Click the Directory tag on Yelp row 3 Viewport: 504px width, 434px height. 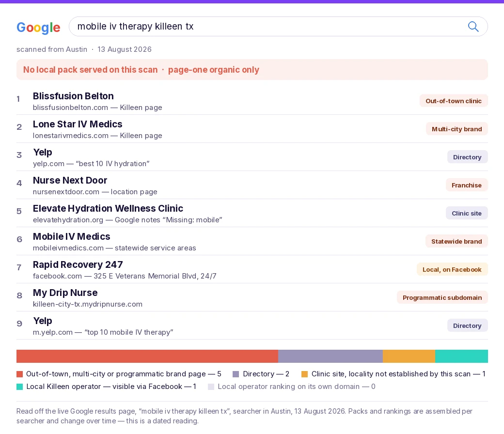point(467,157)
